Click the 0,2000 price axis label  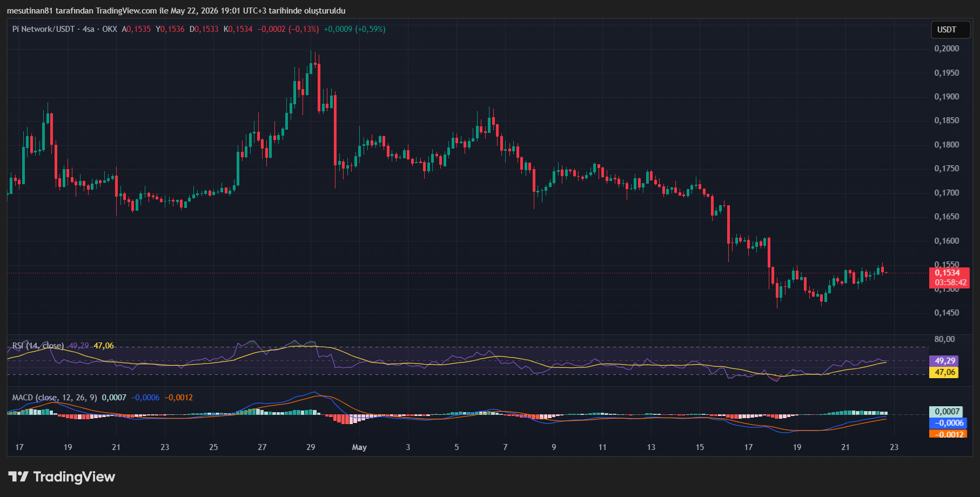tap(947, 49)
